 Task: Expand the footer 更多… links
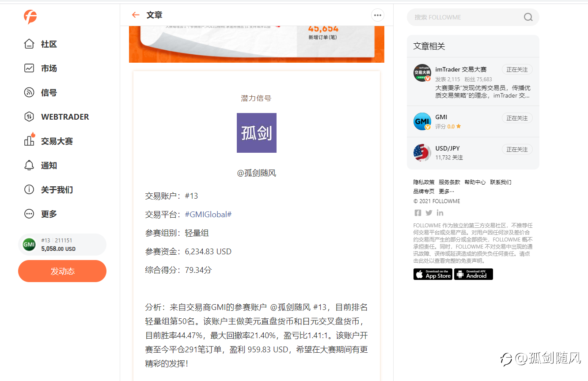[x=447, y=192]
